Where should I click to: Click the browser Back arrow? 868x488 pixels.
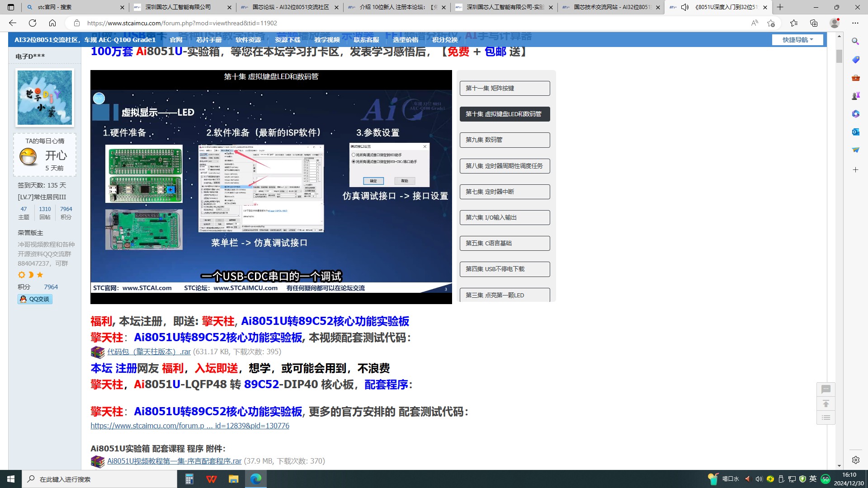click(13, 23)
